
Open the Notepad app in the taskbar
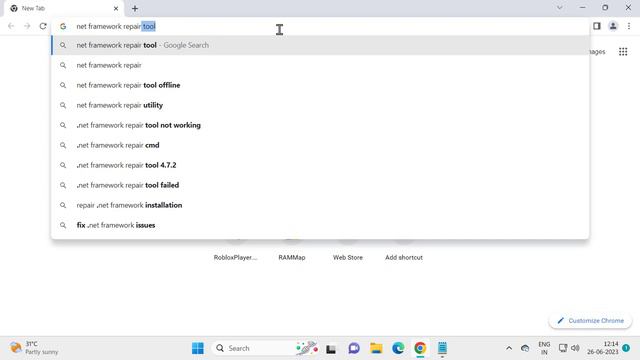pyautogui.click(x=442, y=348)
